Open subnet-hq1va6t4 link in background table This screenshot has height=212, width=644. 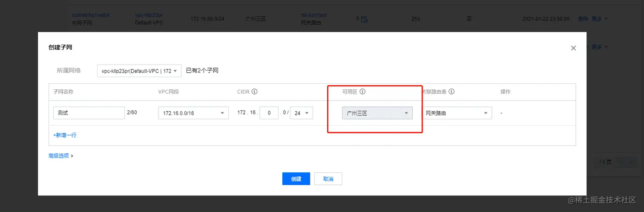91,15
